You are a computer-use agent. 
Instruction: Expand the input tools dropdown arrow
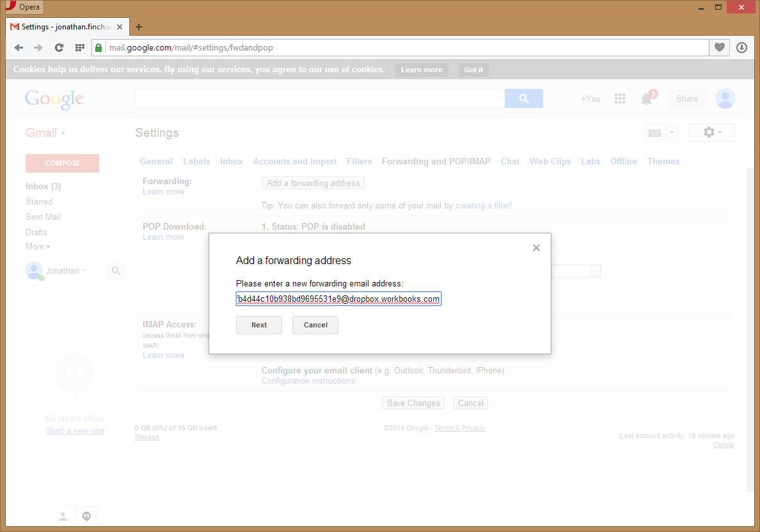coord(672,133)
